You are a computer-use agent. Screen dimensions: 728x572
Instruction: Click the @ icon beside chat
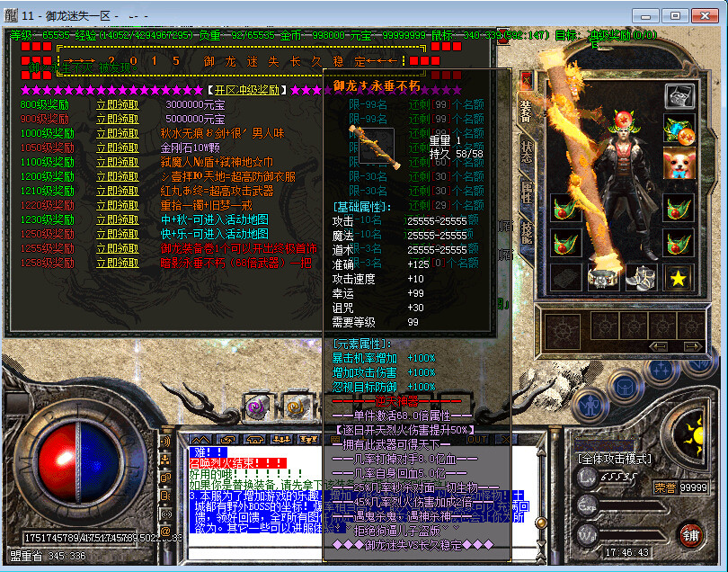(x=164, y=531)
